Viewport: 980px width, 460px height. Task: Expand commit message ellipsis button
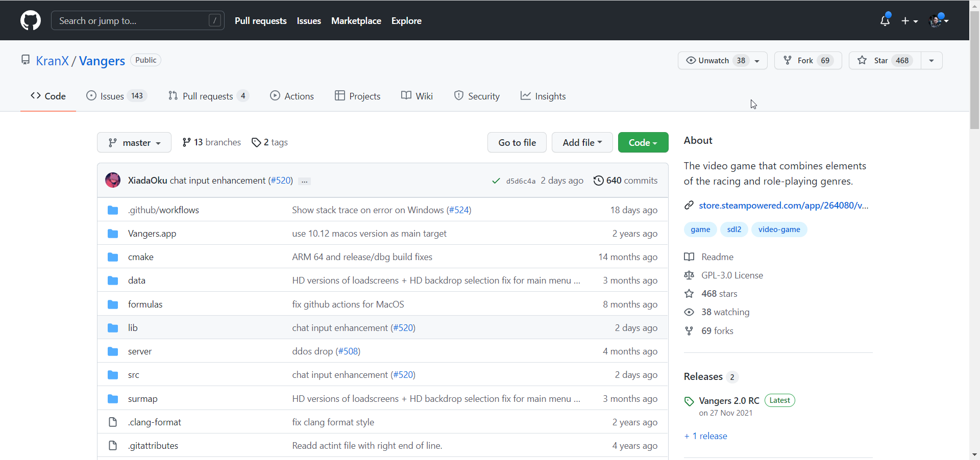click(305, 181)
